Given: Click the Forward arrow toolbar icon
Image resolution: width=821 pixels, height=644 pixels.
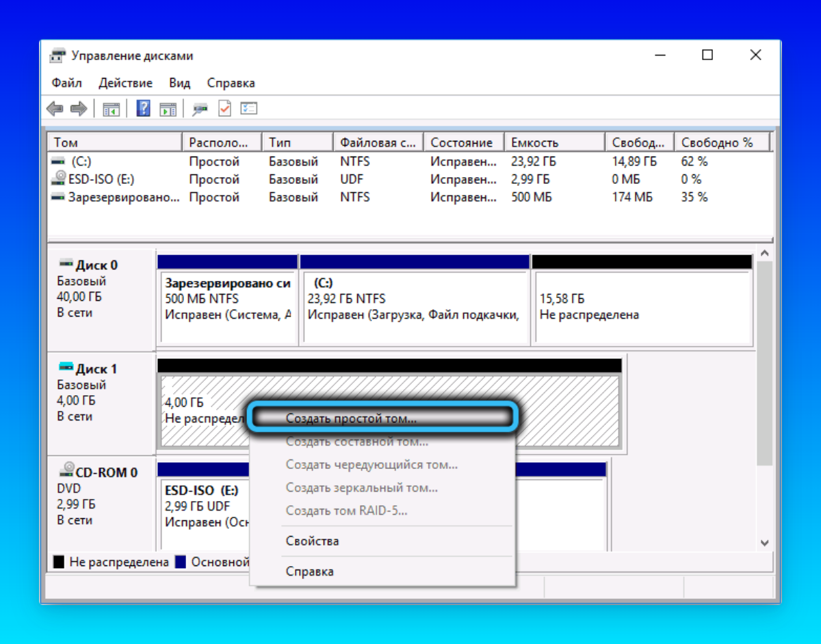Looking at the screenshot, I should click(79, 109).
